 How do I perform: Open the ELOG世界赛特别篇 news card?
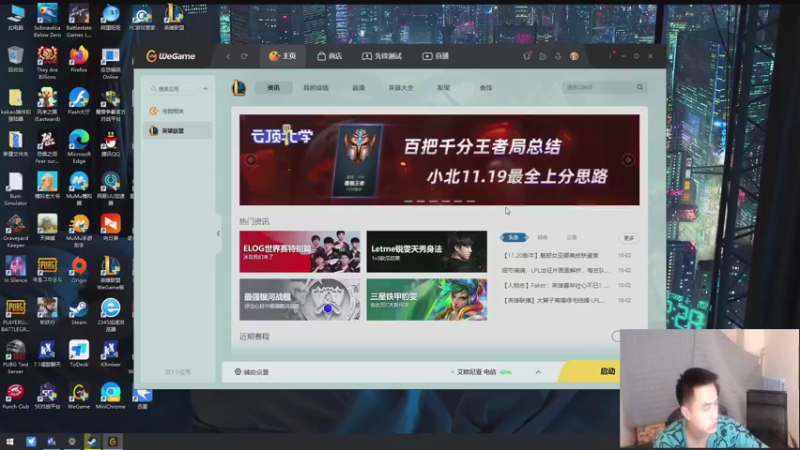tap(299, 252)
